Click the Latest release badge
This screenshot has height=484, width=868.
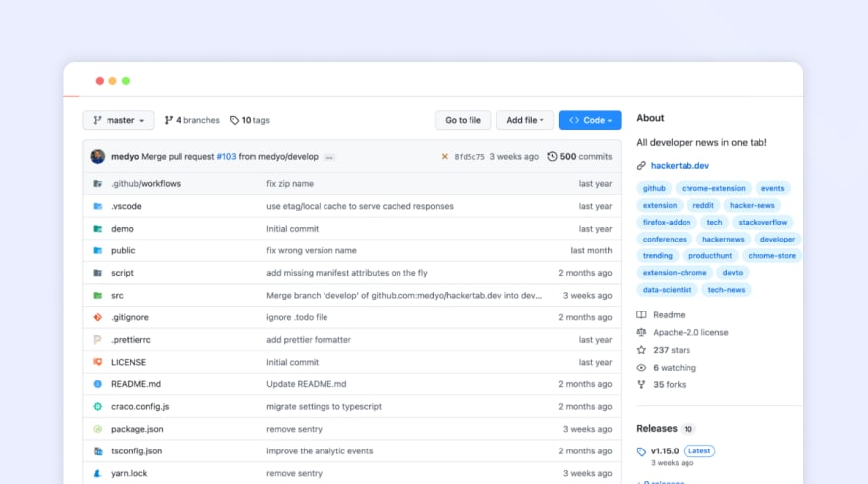(699, 451)
